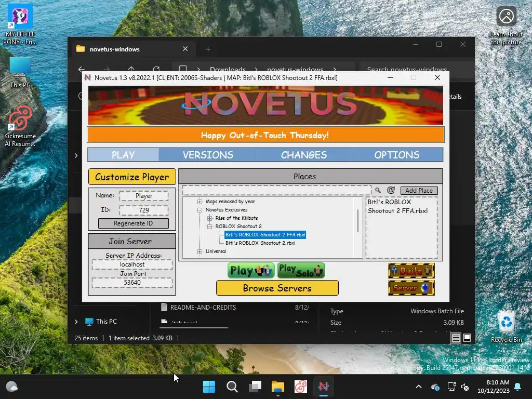
Task: Click the Happy Out-of-Touch Thursday banner
Action: [265, 135]
